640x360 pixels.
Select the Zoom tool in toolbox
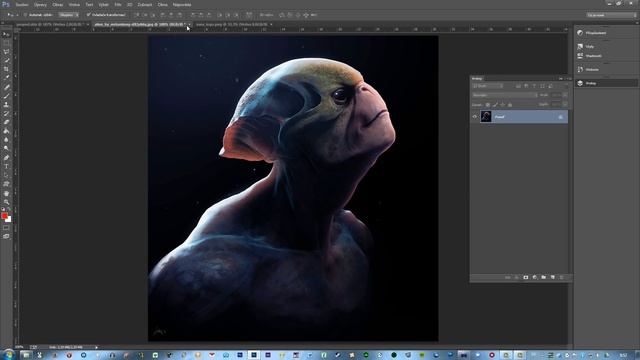pyautogui.click(x=6, y=202)
